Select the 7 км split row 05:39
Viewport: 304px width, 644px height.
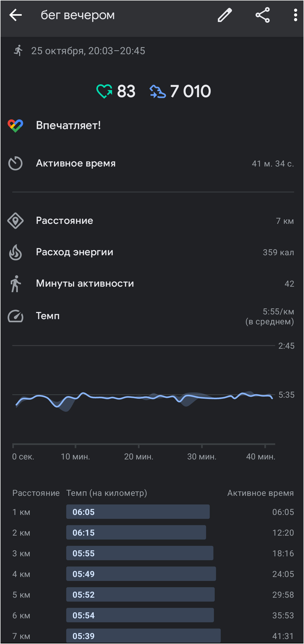(x=153, y=636)
